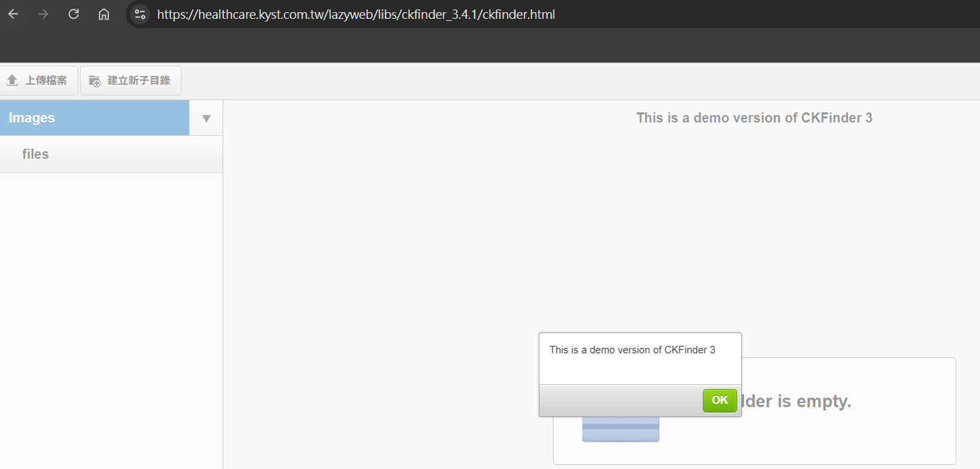This screenshot has height=469, width=980.
Task: Click the browser forward arrow
Action: point(44,14)
